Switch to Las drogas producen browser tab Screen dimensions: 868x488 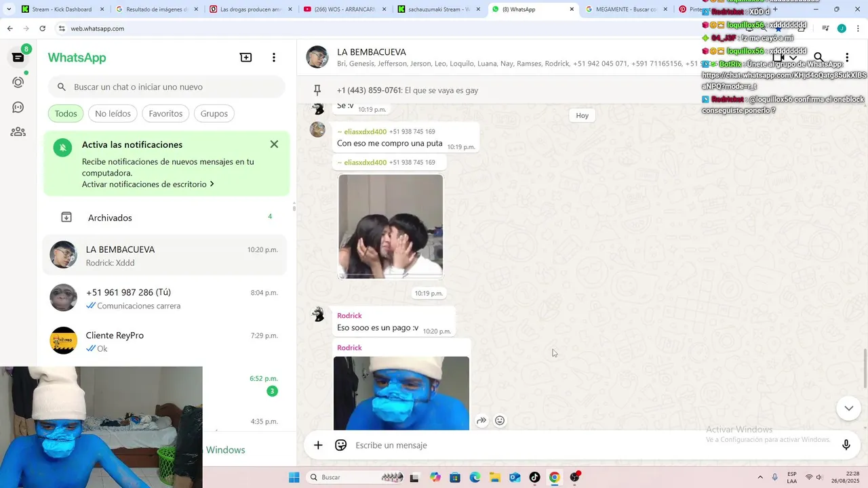[250, 9]
